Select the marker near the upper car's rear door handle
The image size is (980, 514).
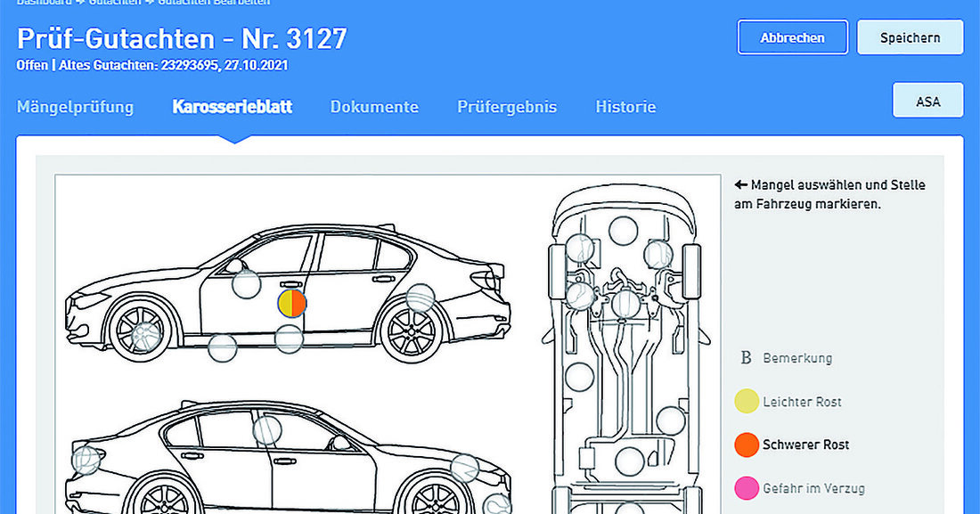tap(421, 297)
